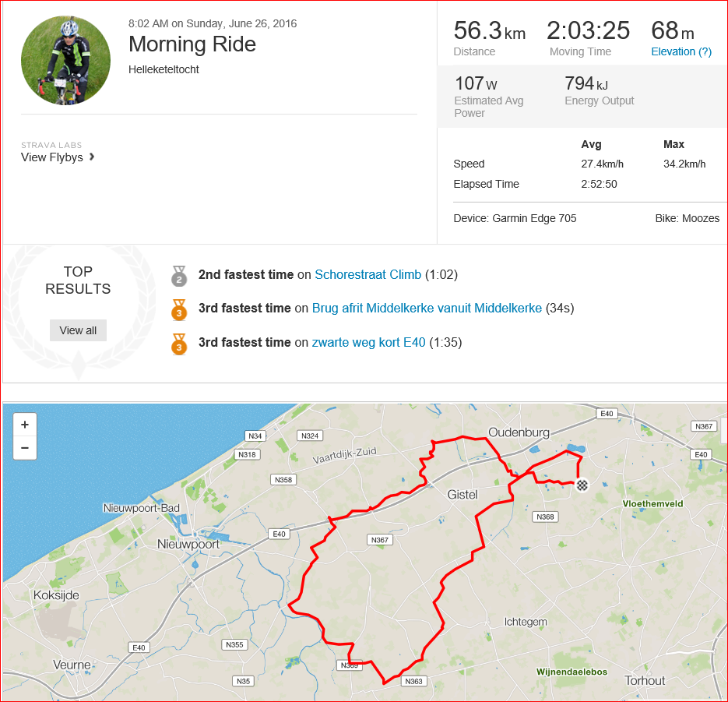This screenshot has width=728, height=702.
Task: Click the checkered finish flag on map
Action: (582, 485)
